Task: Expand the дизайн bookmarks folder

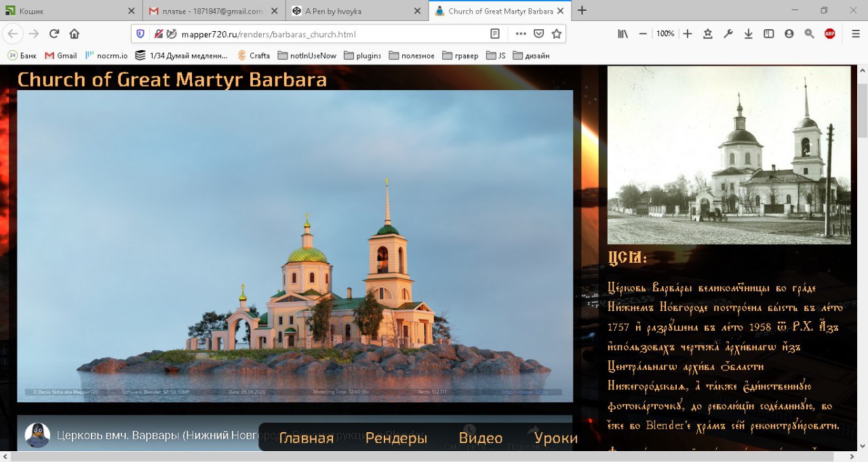Action: [x=531, y=56]
